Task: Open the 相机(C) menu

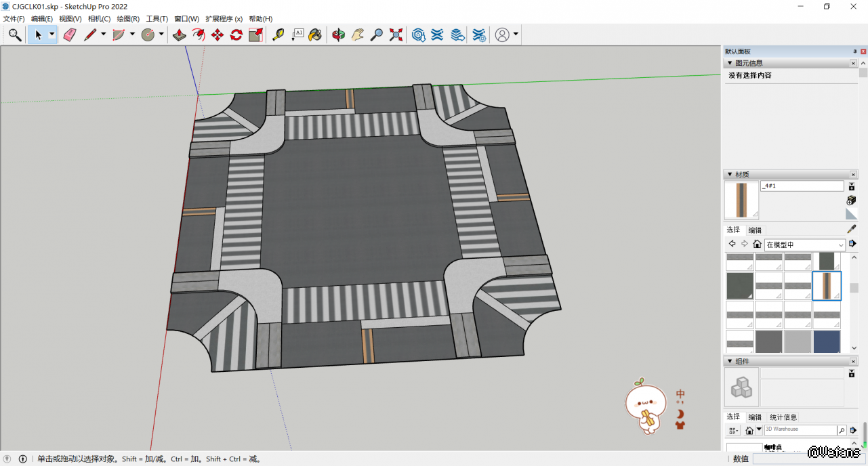Action: [x=99, y=19]
